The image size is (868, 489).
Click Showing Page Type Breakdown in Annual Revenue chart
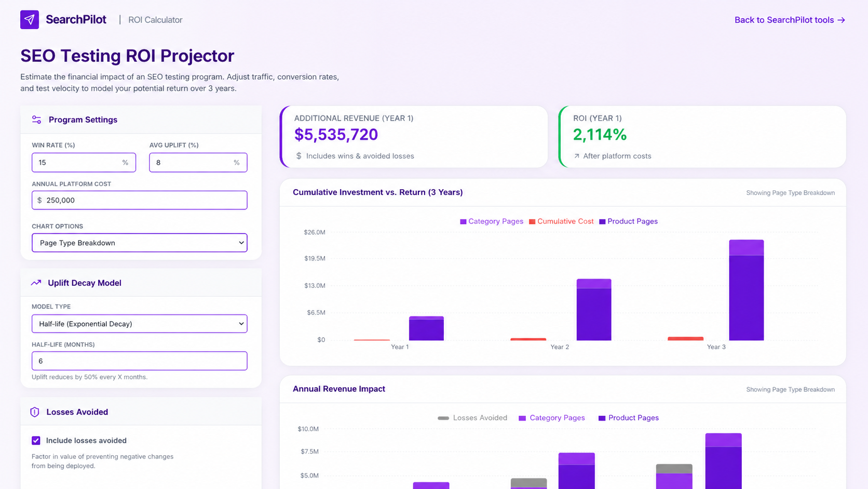tap(790, 389)
